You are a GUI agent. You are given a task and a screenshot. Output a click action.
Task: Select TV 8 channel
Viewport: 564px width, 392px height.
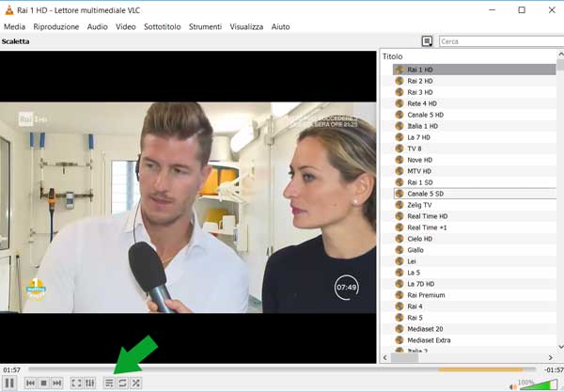pyautogui.click(x=474, y=149)
